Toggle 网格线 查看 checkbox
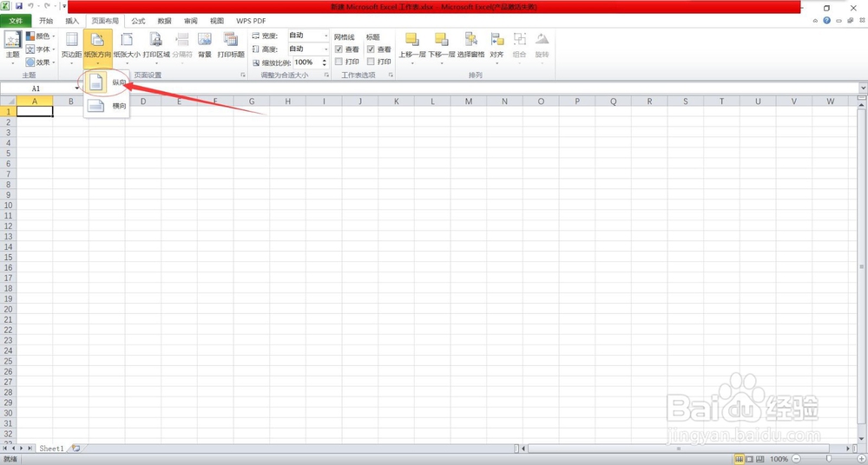Viewport: 868px width, 465px height. click(x=339, y=49)
